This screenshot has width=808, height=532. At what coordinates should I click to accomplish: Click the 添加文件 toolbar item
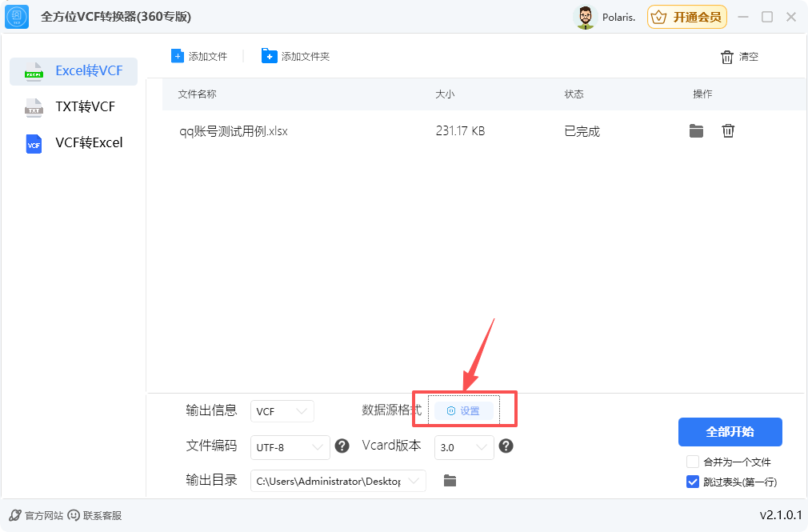pyautogui.click(x=198, y=56)
